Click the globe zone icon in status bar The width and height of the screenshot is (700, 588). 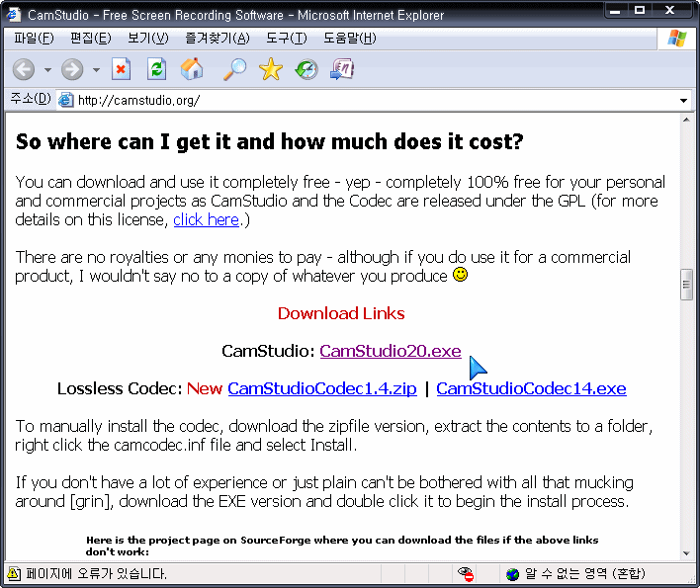tap(512, 574)
